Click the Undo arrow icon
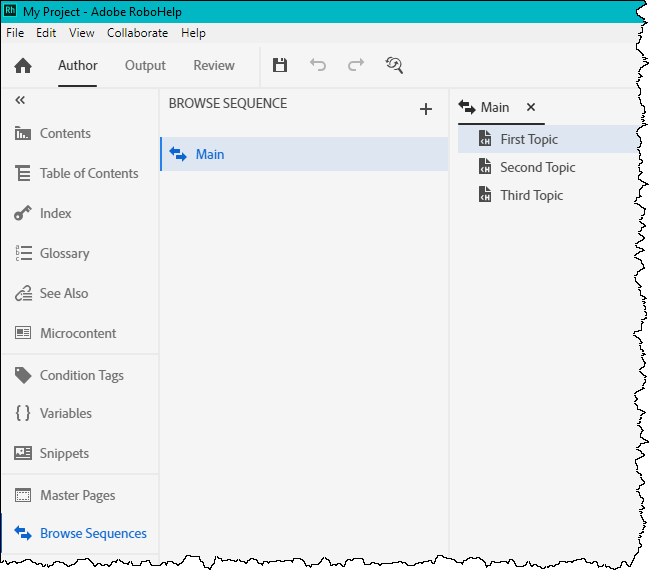 318,66
